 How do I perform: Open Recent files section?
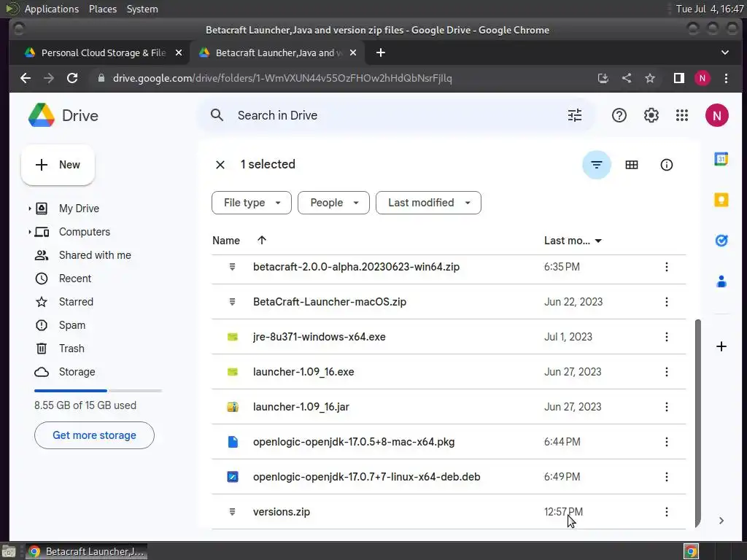coord(75,279)
